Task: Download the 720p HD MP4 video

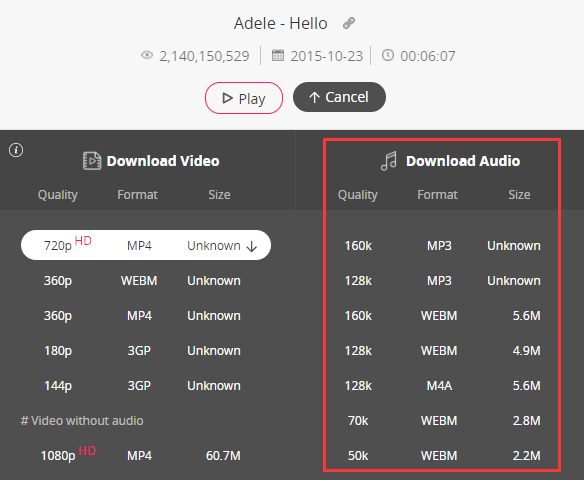Action: (x=146, y=245)
